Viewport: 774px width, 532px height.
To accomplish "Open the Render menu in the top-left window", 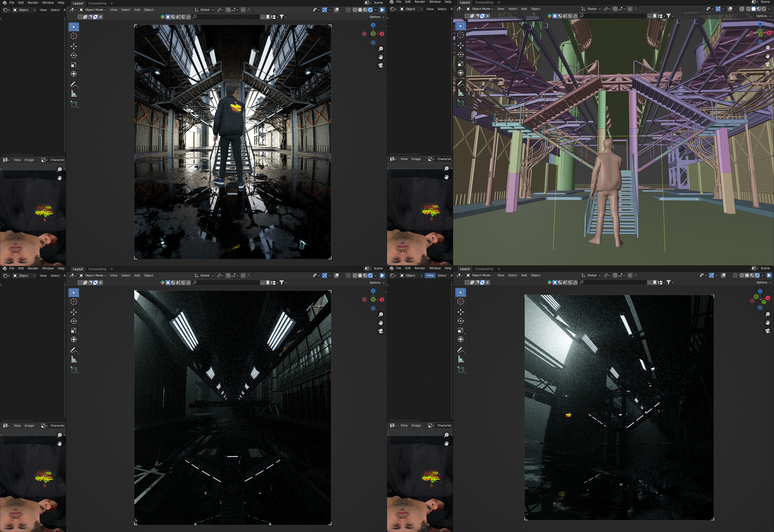I will [x=33, y=3].
